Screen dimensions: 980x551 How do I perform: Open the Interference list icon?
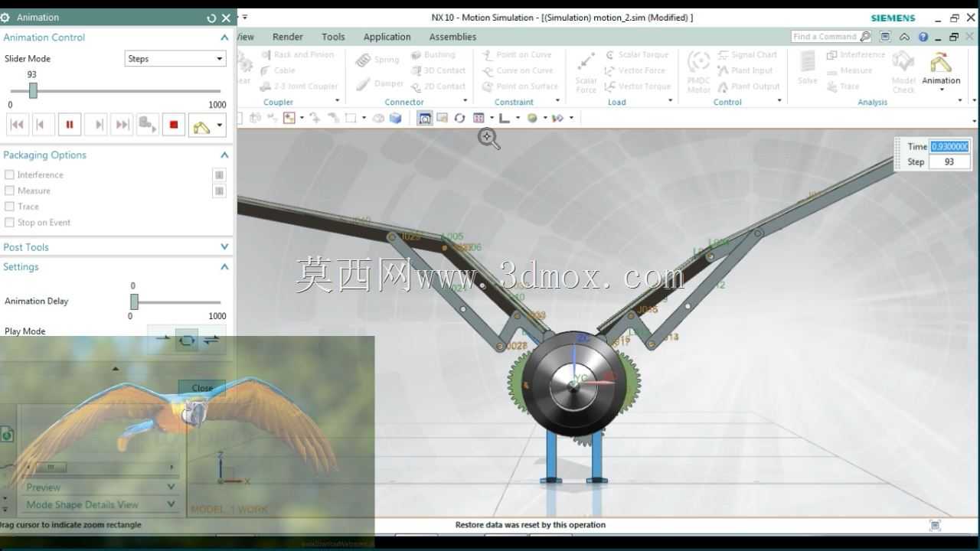pyautogui.click(x=220, y=174)
